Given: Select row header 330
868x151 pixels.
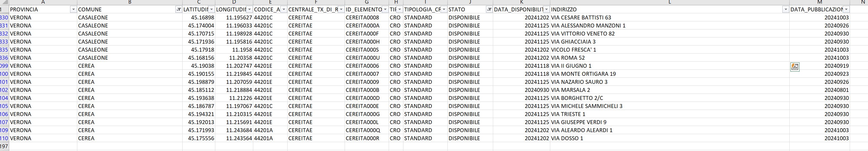Looking at the screenshot, I should tap(4, 17).
